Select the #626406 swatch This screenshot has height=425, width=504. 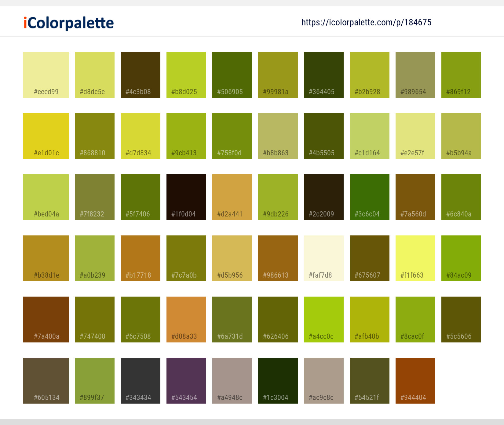278,320
